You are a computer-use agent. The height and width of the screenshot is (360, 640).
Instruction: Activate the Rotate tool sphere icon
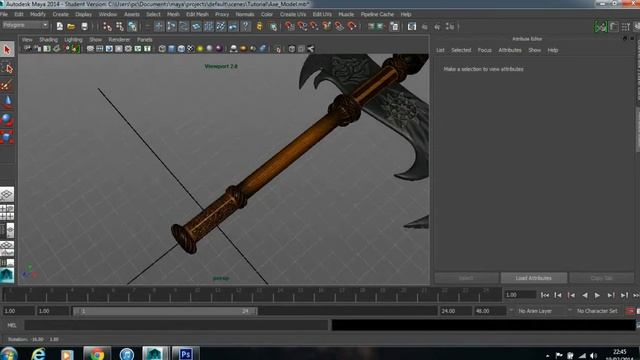tap(7, 119)
